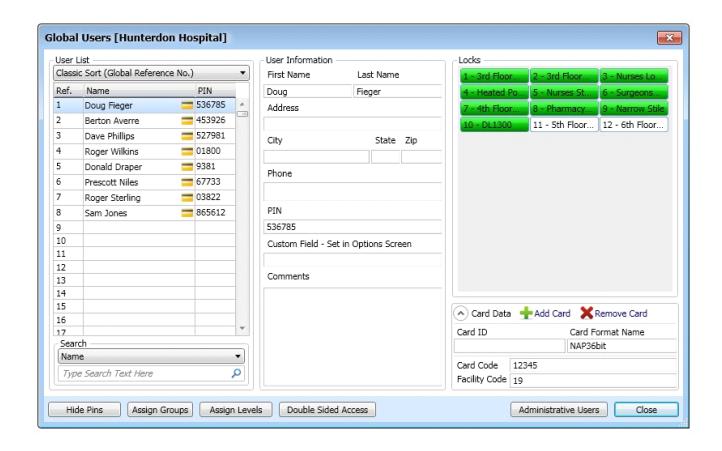Click the Last Name field
Screen dimensions: 722x451
[398, 91]
